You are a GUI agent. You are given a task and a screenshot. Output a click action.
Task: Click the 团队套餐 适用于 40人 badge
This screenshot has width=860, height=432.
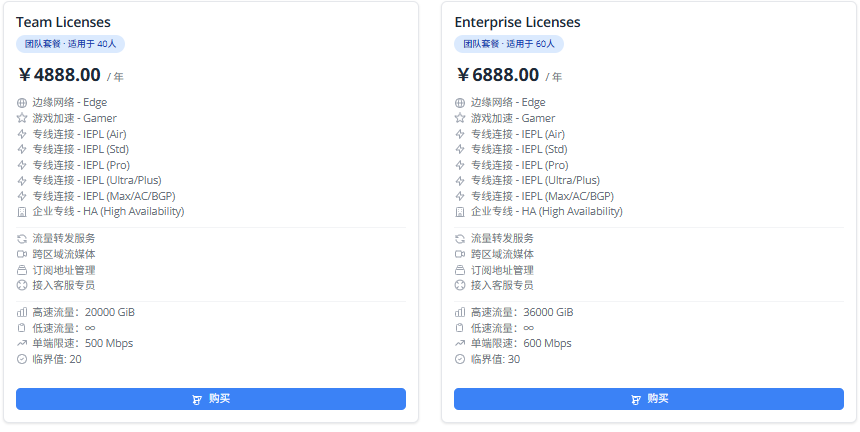click(x=70, y=44)
